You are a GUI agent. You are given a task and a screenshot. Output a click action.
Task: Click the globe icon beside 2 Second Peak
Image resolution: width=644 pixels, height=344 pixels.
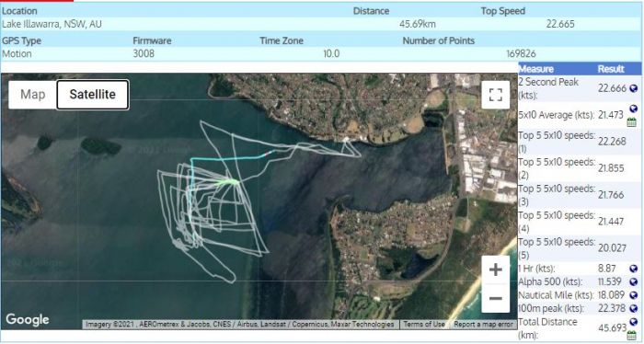tap(633, 88)
